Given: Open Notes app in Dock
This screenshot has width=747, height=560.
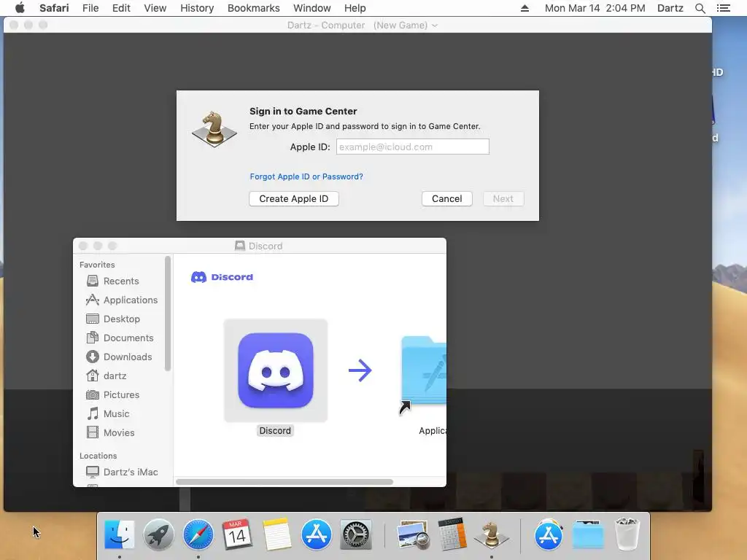Looking at the screenshot, I should click(x=276, y=534).
